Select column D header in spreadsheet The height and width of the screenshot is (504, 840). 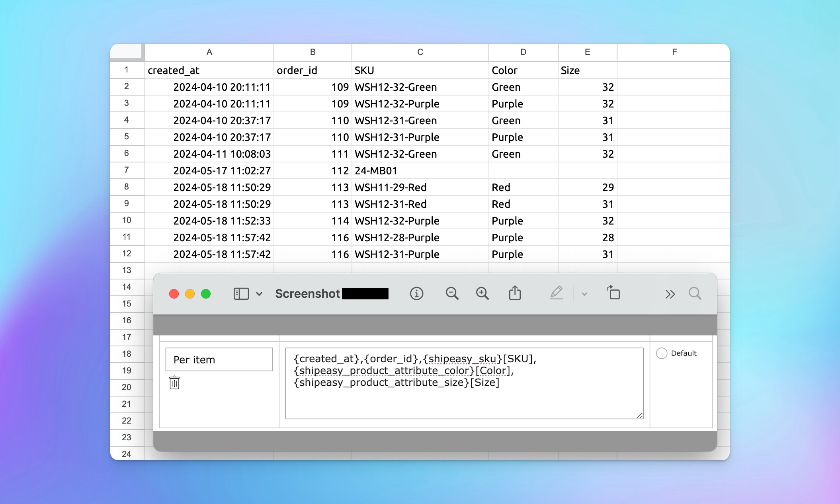[x=524, y=52]
